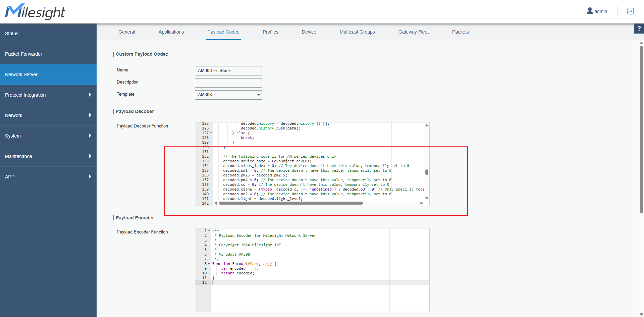Screen dimensions: 644x317
Task: Click the page scroll down arrow
Action: click(641, 314)
